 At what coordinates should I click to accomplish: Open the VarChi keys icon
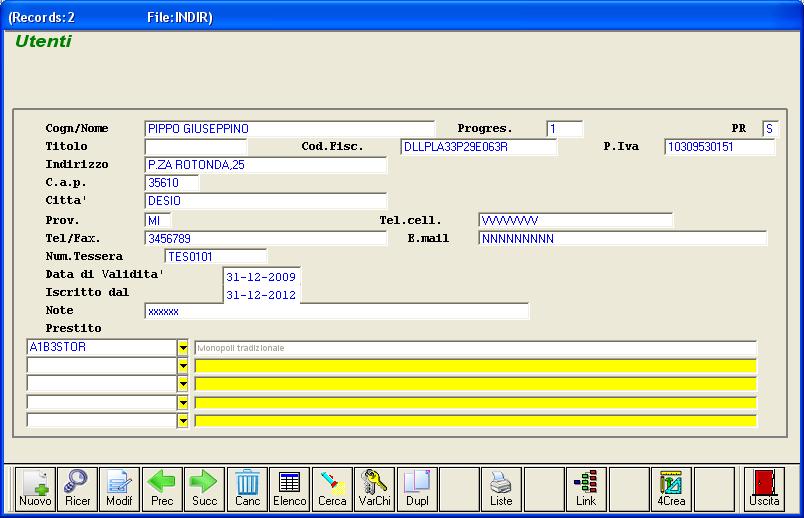click(374, 489)
